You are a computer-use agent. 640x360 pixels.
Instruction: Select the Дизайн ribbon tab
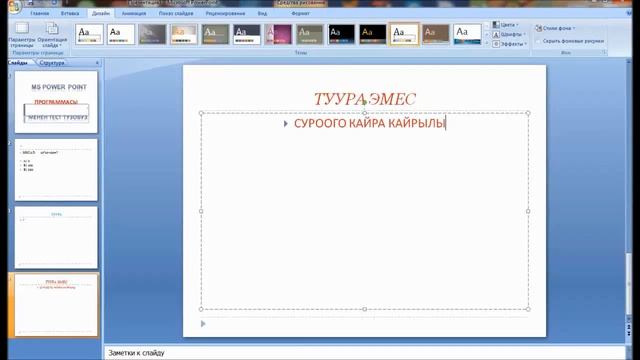(101, 13)
